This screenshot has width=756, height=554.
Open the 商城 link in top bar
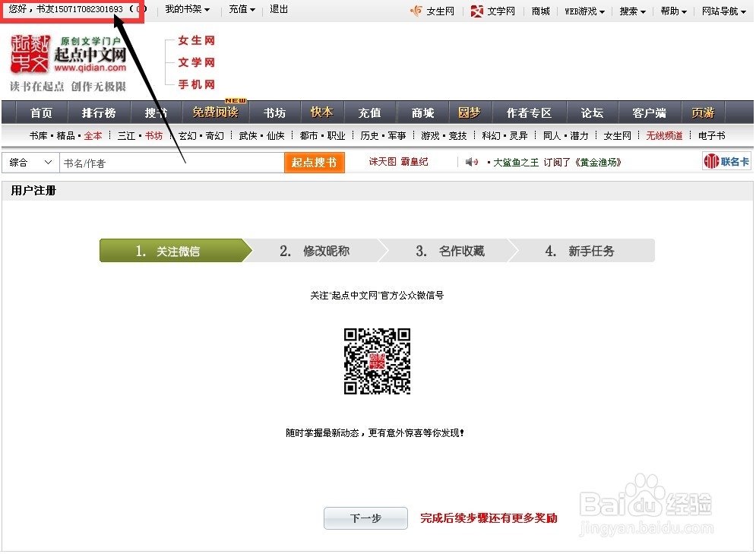point(540,11)
